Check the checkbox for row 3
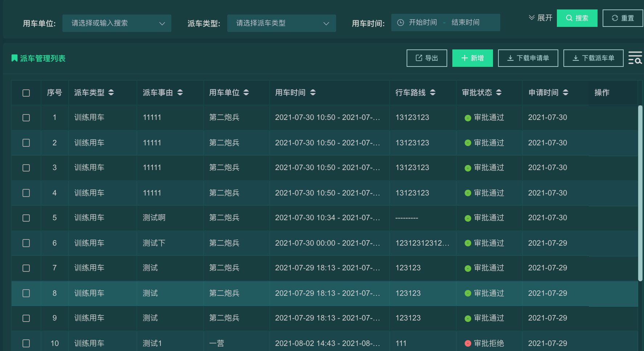Screen dimensions: 644x351 tap(26, 168)
